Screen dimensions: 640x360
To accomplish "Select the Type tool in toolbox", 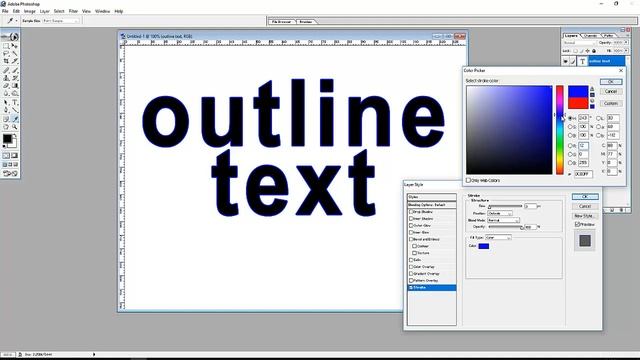I will coord(15,102).
